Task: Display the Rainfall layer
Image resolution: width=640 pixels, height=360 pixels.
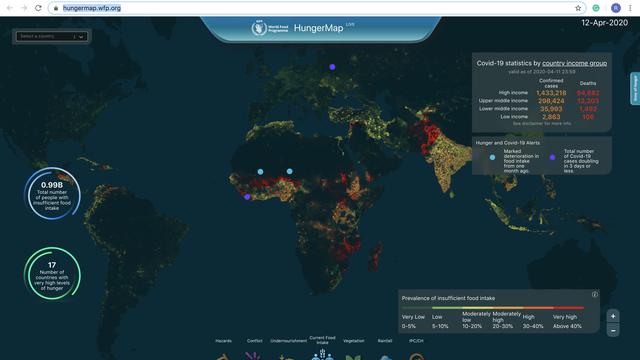Action: (x=385, y=358)
